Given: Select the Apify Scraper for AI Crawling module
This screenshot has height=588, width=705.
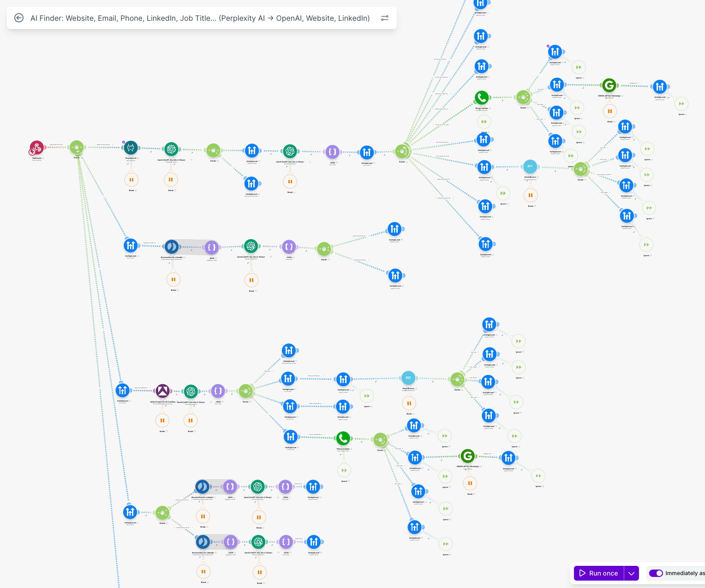Looking at the screenshot, I should point(162,391).
